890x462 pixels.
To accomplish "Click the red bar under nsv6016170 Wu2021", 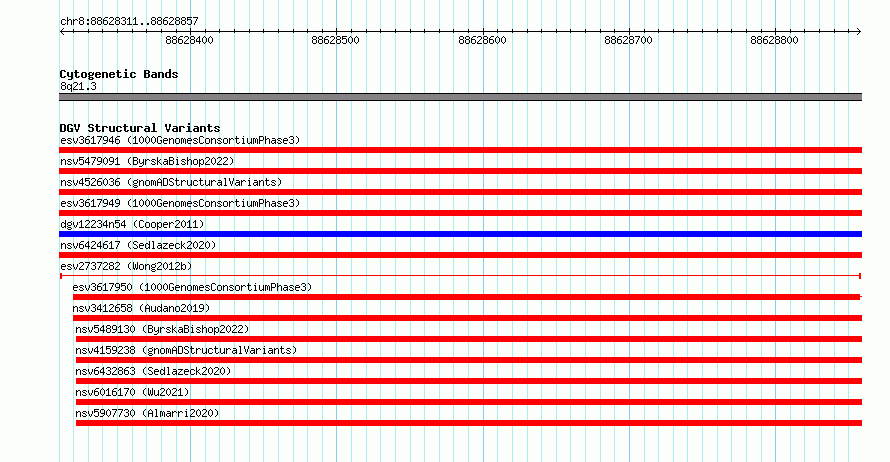I will tap(469, 402).
